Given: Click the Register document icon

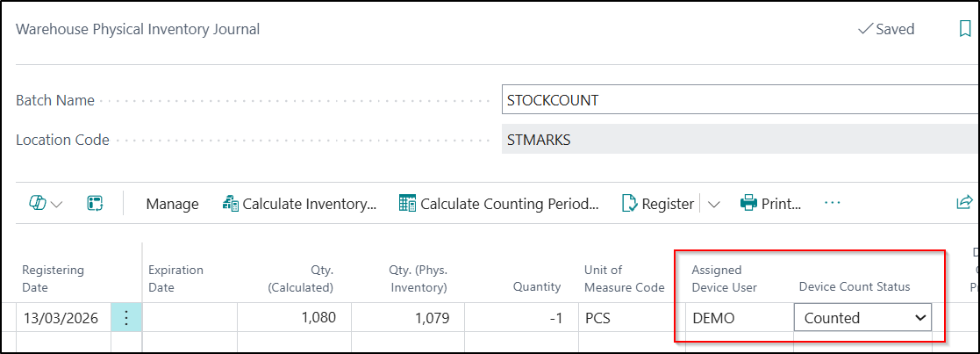Looking at the screenshot, I should [x=630, y=204].
